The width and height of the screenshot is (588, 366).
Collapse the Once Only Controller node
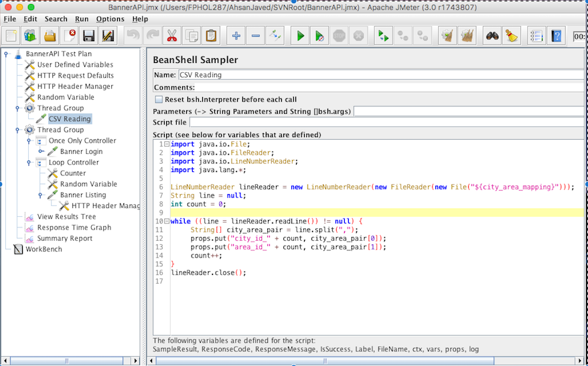tap(29, 141)
